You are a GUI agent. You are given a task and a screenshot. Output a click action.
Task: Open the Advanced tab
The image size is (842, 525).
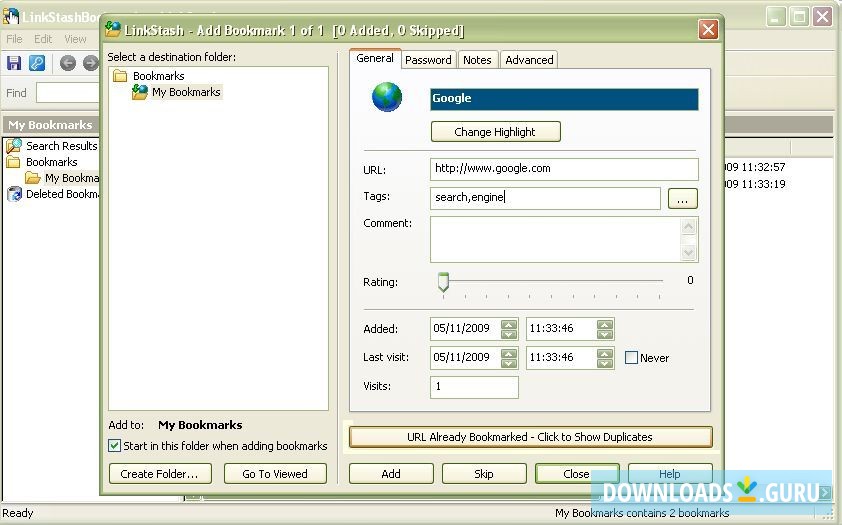[x=529, y=60]
